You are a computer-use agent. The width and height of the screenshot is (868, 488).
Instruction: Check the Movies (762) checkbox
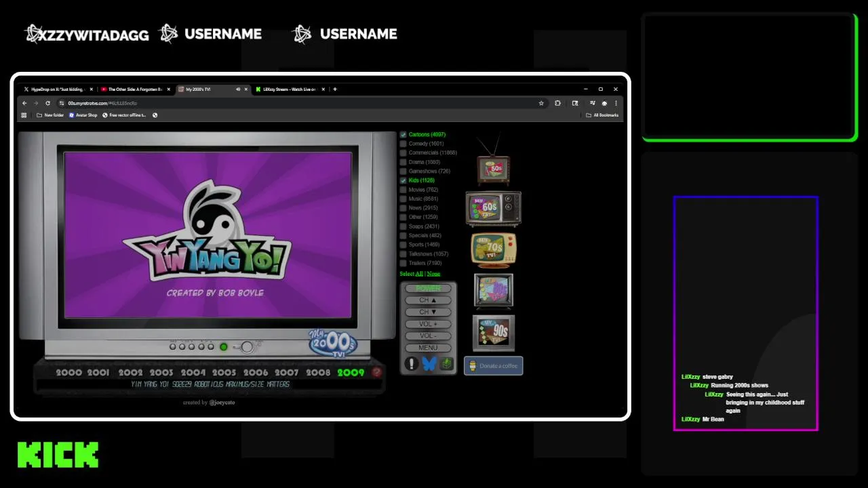tap(403, 190)
